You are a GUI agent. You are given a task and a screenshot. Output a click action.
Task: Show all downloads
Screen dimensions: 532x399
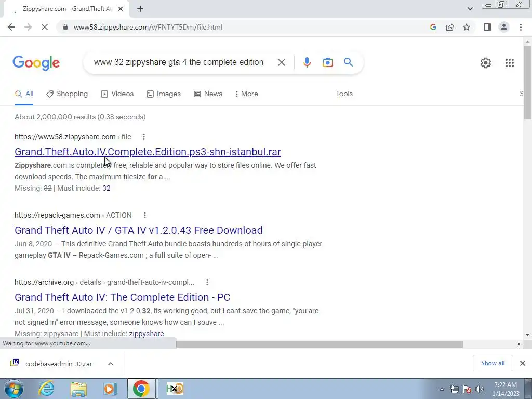493,363
